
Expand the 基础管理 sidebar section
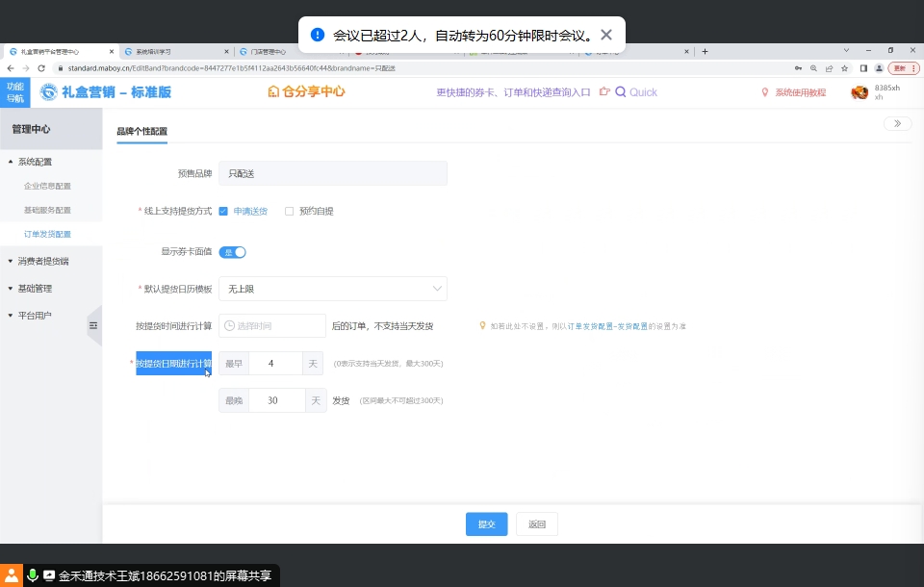35,288
